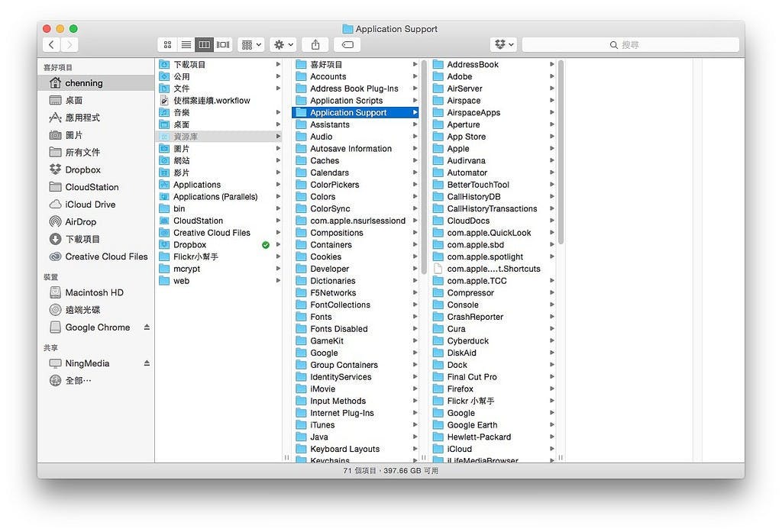This screenshot has width=782, height=532.
Task: Select the Google Earth folder
Action: tap(493, 425)
